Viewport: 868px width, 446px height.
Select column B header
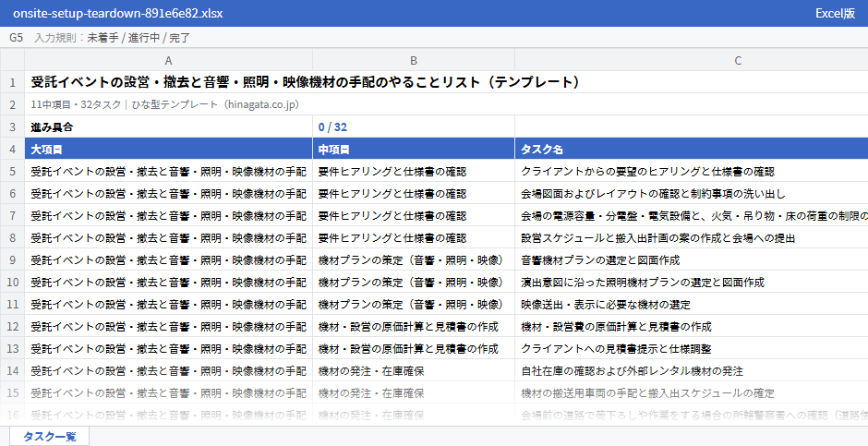coord(414,60)
